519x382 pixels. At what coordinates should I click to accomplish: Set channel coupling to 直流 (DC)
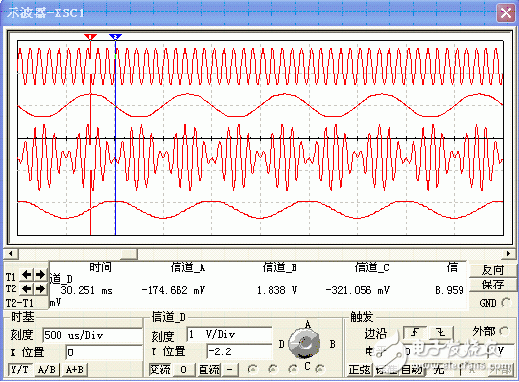coord(209,369)
